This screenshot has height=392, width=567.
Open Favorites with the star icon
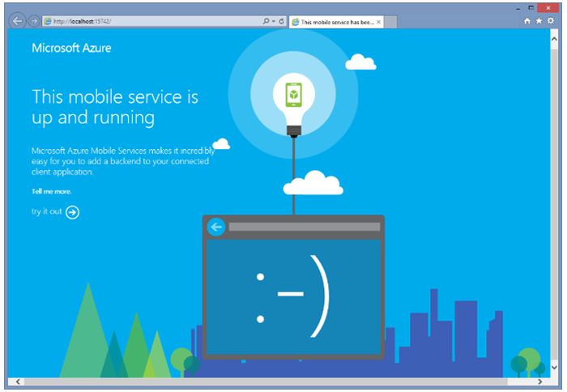pyautogui.click(x=539, y=21)
